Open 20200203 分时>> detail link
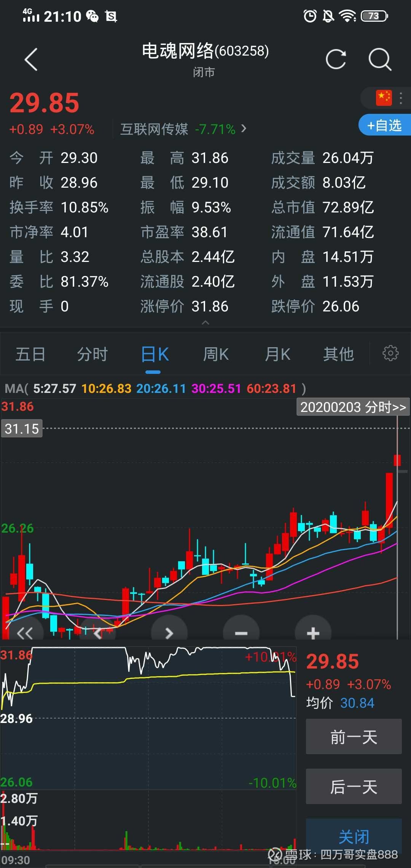This screenshot has width=411, height=868. tap(353, 407)
